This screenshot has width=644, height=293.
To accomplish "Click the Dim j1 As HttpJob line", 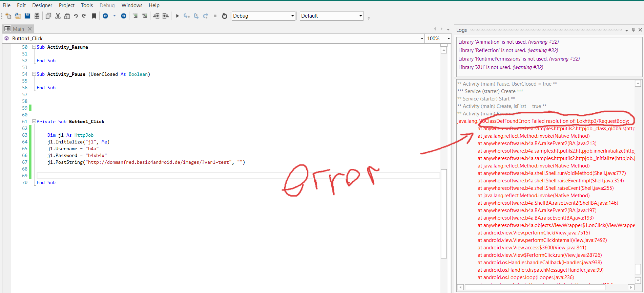I will tap(70, 135).
